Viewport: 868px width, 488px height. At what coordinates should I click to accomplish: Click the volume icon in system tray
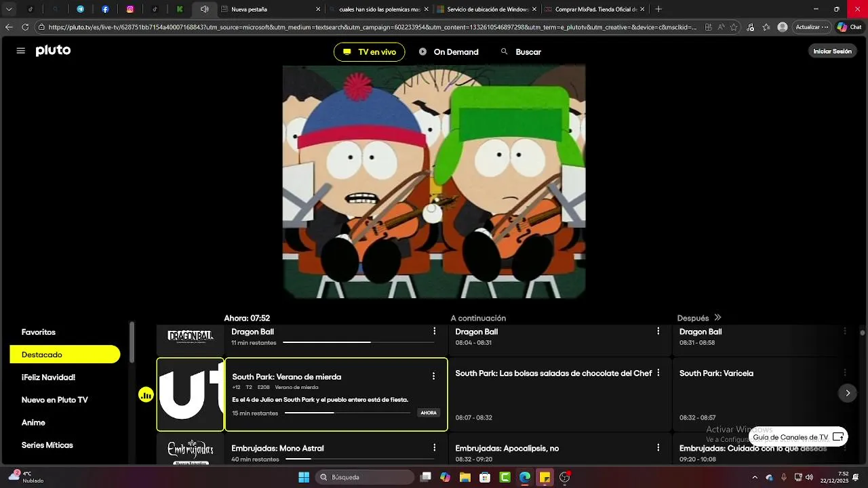click(x=809, y=477)
